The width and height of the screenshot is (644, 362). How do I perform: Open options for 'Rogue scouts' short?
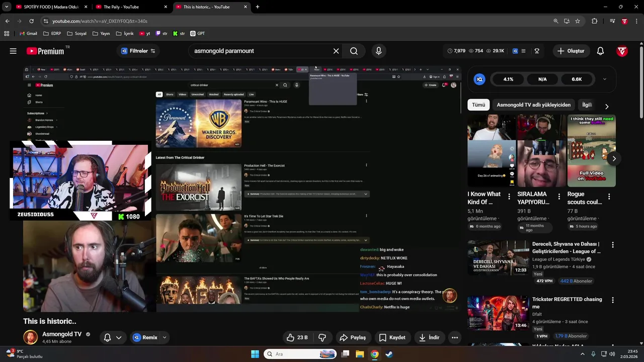609,197
